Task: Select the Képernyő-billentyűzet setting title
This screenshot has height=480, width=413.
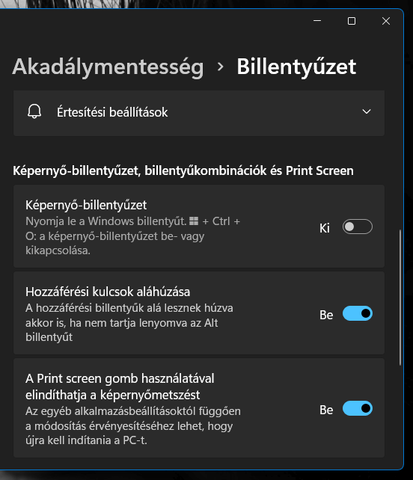Action: click(86, 205)
